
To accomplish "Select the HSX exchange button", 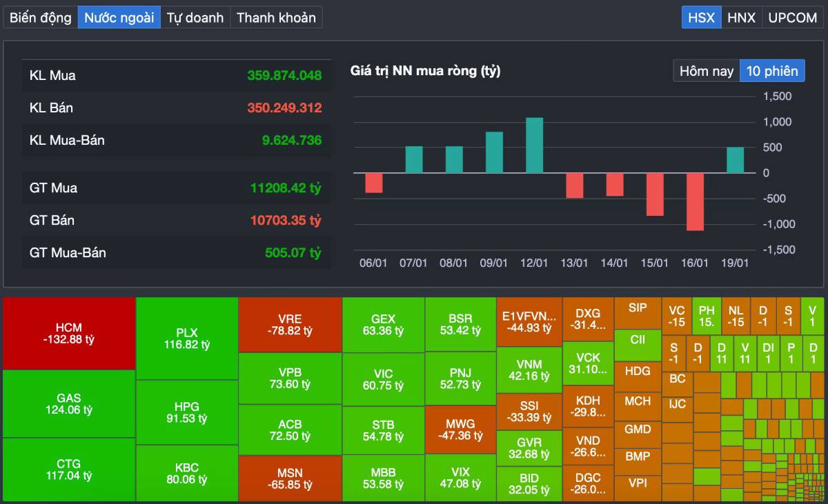I will point(702,18).
